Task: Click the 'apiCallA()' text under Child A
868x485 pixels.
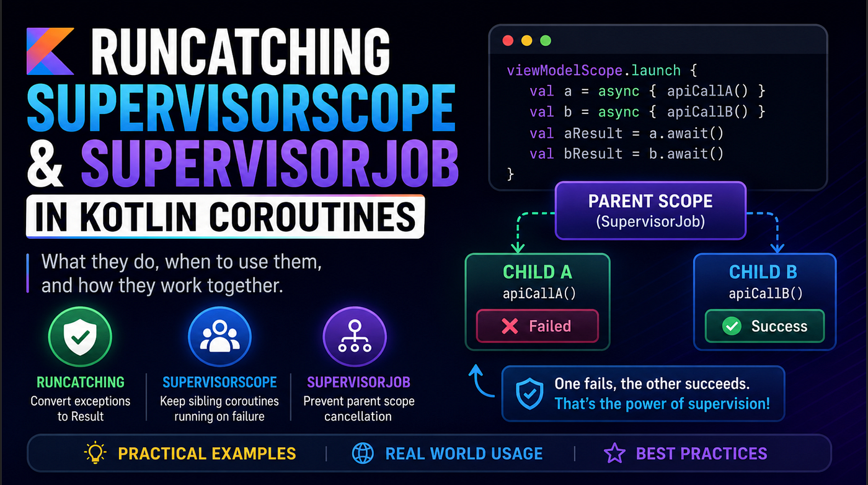Action: (x=539, y=293)
